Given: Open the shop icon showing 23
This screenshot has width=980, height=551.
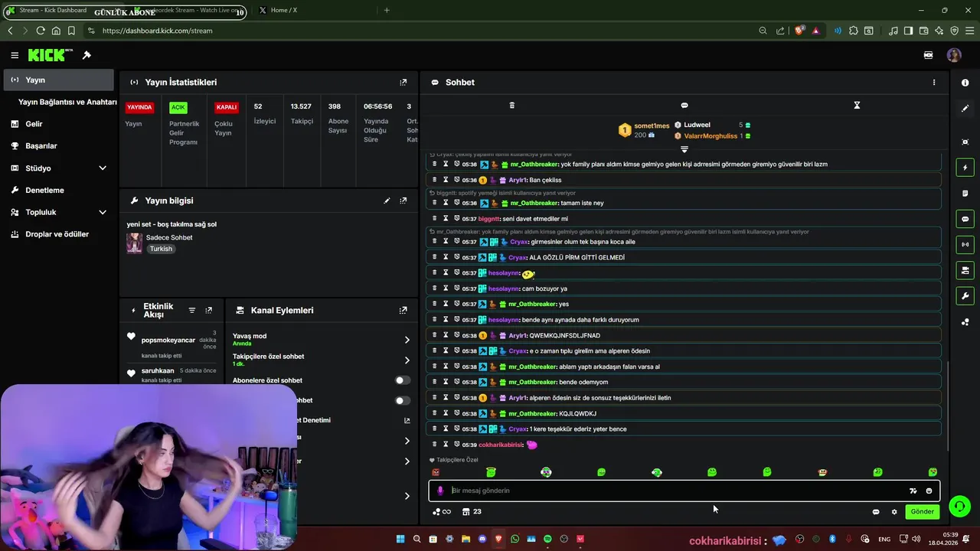Looking at the screenshot, I should [x=472, y=511].
